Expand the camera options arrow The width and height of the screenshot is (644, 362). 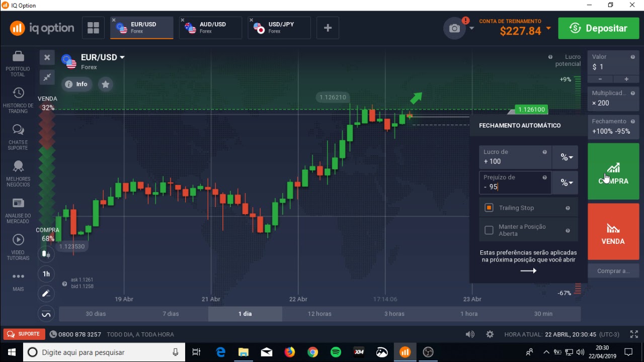tap(471, 28)
